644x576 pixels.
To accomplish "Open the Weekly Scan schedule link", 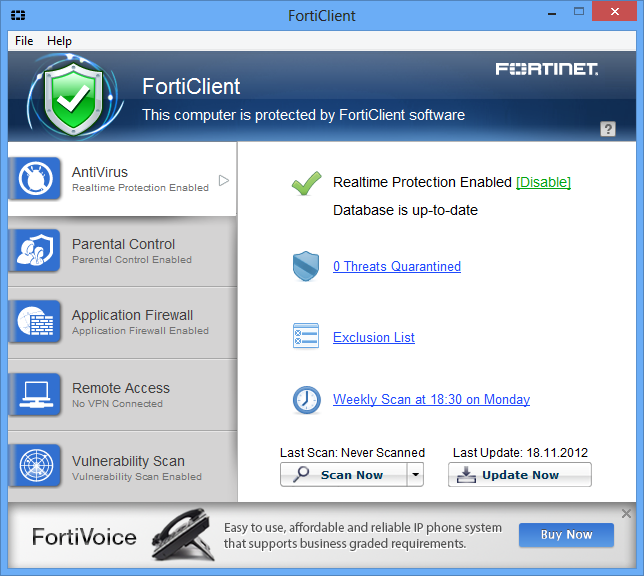I will click(x=431, y=399).
